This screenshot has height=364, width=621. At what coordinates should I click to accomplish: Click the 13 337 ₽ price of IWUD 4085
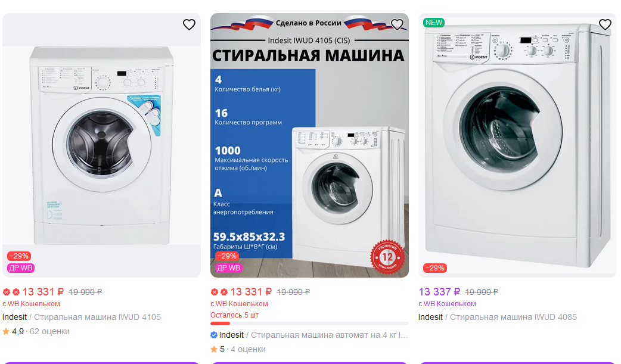point(439,292)
